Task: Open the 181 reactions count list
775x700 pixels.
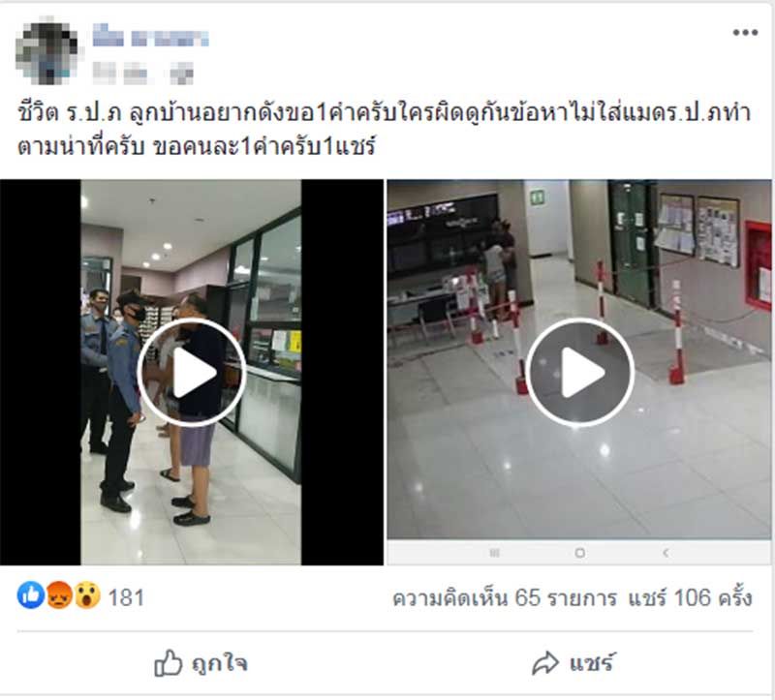Action: click(x=126, y=597)
